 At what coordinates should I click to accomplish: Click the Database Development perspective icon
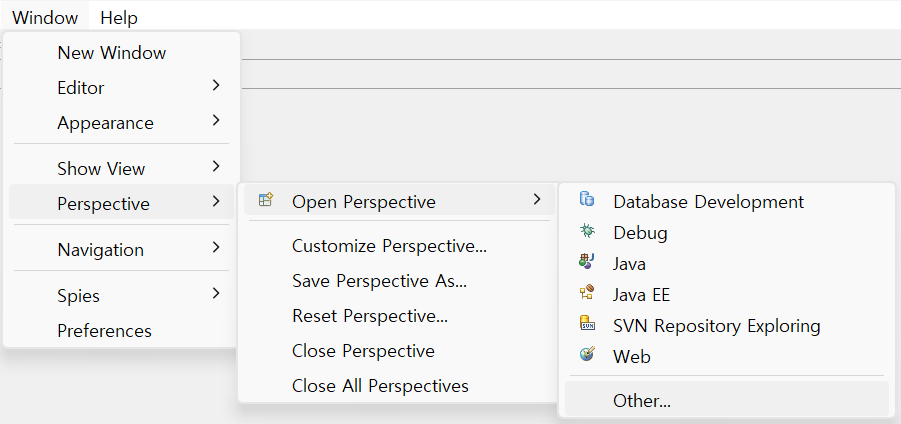[x=587, y=201]
